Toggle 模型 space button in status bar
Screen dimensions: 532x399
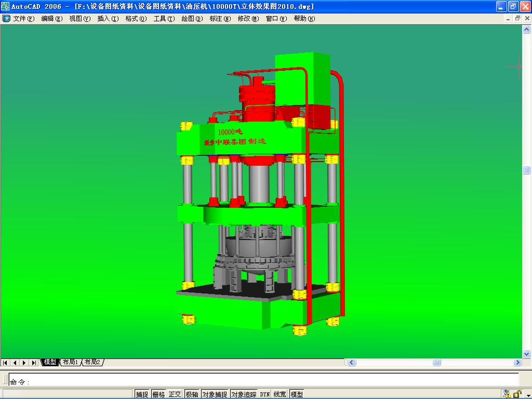pyautogui.click(x=297, y=394)
